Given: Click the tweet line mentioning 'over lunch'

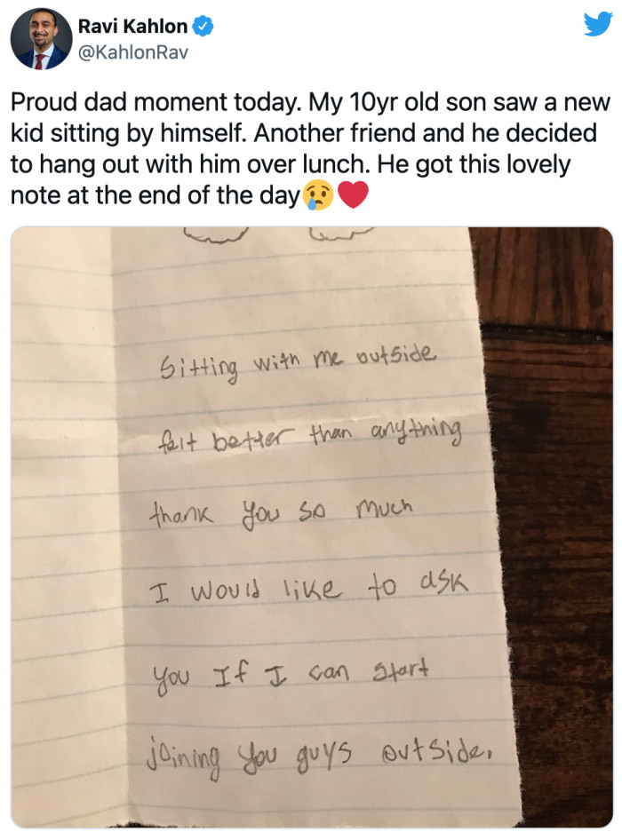Looking at the screenshot, I should 290,164.
